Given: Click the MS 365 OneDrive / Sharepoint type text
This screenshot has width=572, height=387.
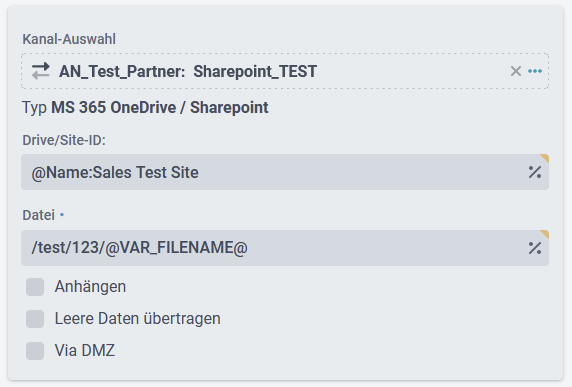Looking at the screenshot, I should coord(160,108).
